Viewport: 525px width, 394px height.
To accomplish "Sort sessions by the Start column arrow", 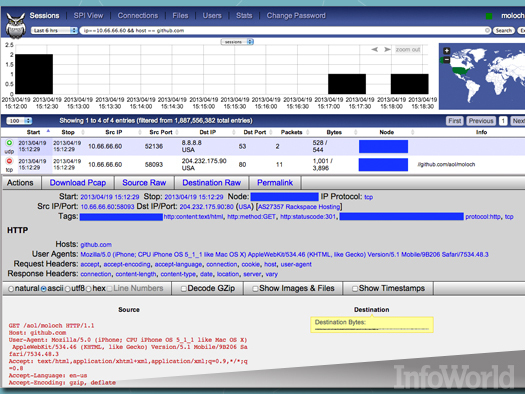I will click(x=48, y=131).
